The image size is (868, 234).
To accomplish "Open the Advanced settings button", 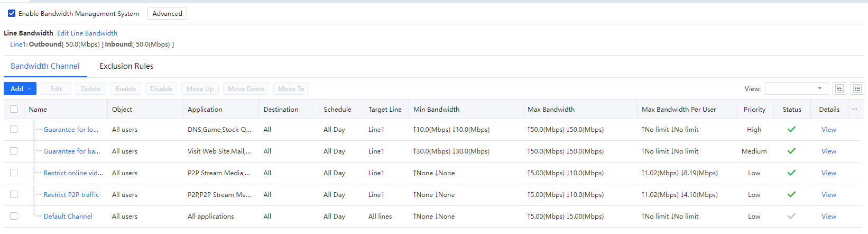I will (167, 13).
